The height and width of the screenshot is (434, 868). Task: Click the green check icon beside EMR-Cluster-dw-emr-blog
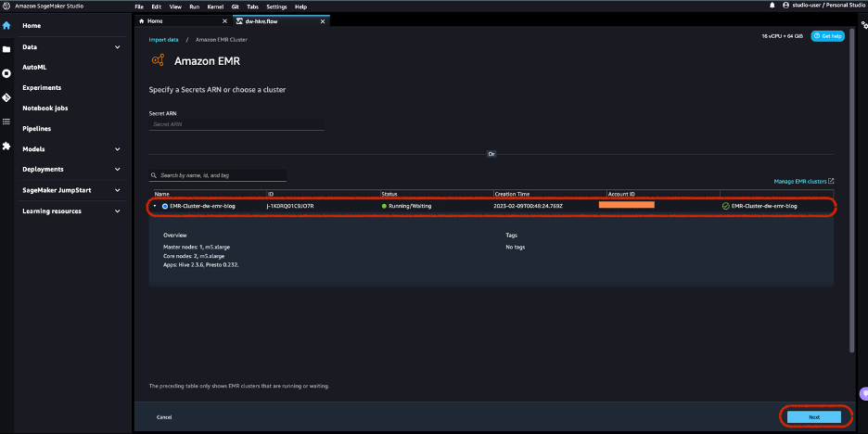click(x=726, y=206)
